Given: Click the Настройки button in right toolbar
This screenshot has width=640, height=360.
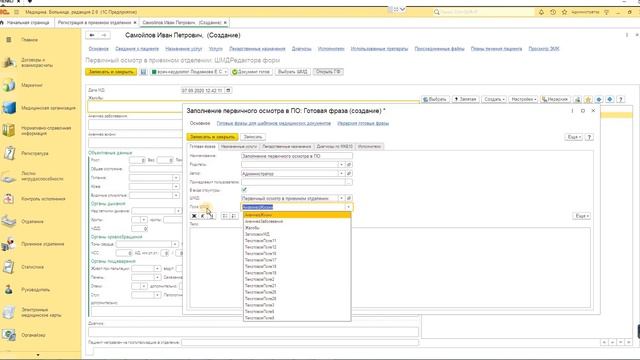Looking at the screenshot, I should [x=524, y=99].
